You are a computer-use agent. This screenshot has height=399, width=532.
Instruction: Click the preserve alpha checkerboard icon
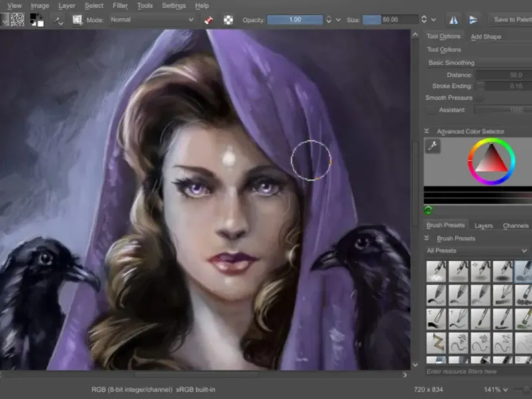(x=229, y=20)
